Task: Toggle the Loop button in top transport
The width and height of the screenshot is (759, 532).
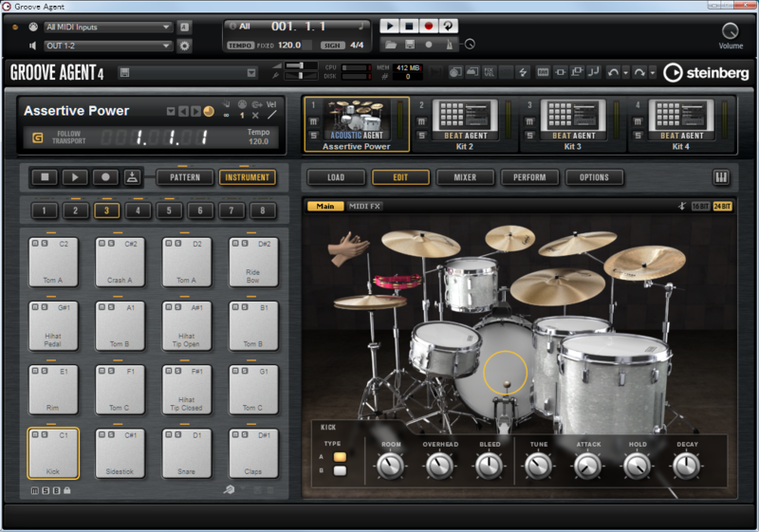Action: tap(448, 27)
